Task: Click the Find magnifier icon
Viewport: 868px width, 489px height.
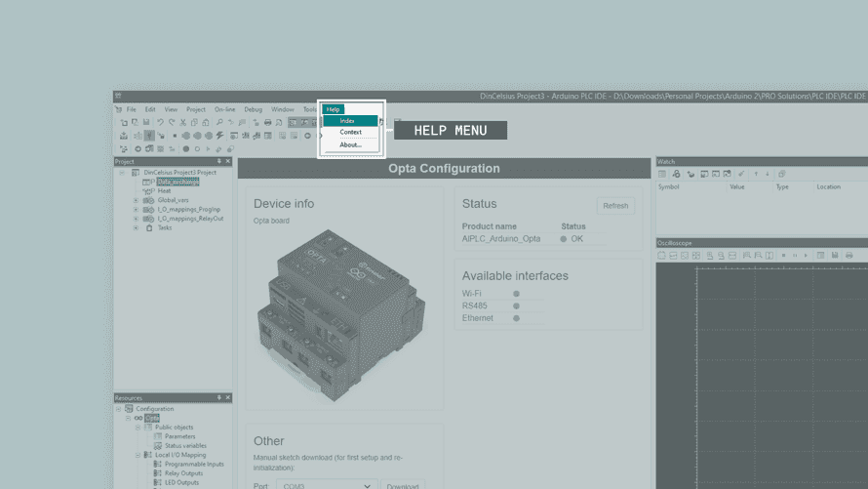Action: (219, 122)
